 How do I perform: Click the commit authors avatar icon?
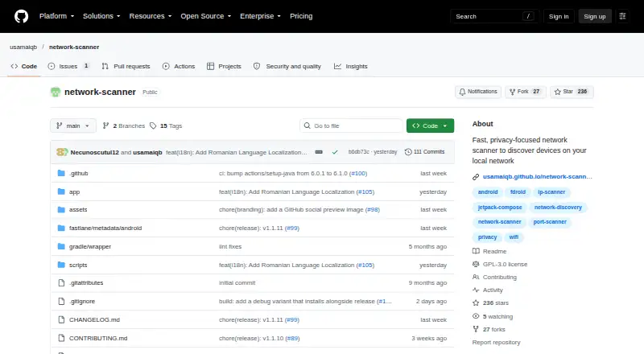tap(62, 152)
